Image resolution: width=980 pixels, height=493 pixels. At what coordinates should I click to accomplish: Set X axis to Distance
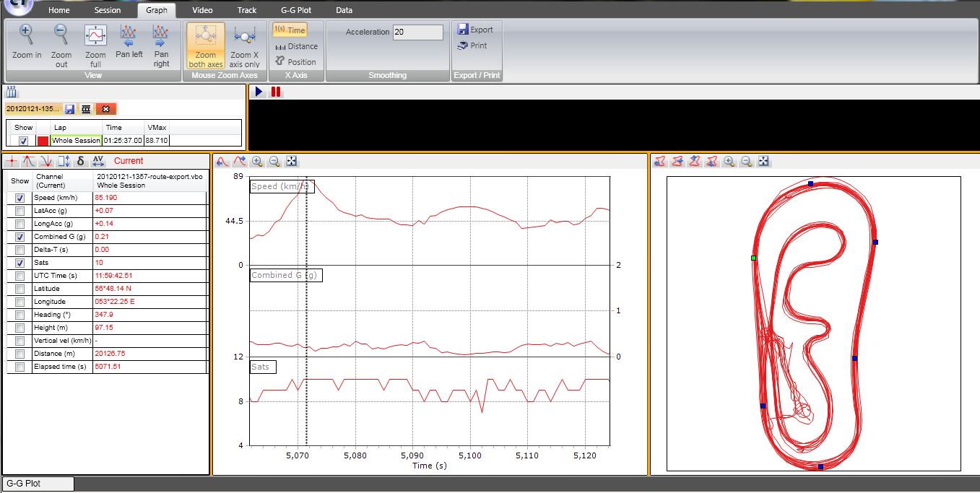click(296, 46)
